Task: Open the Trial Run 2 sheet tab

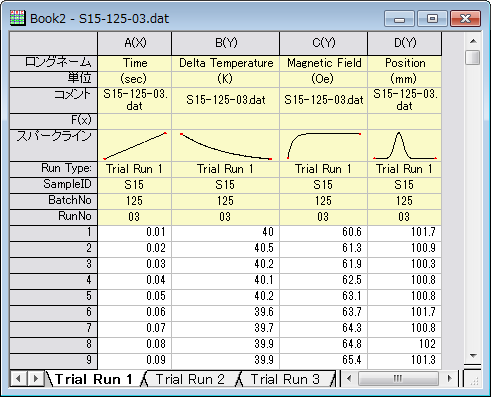Action: [190, 379]
